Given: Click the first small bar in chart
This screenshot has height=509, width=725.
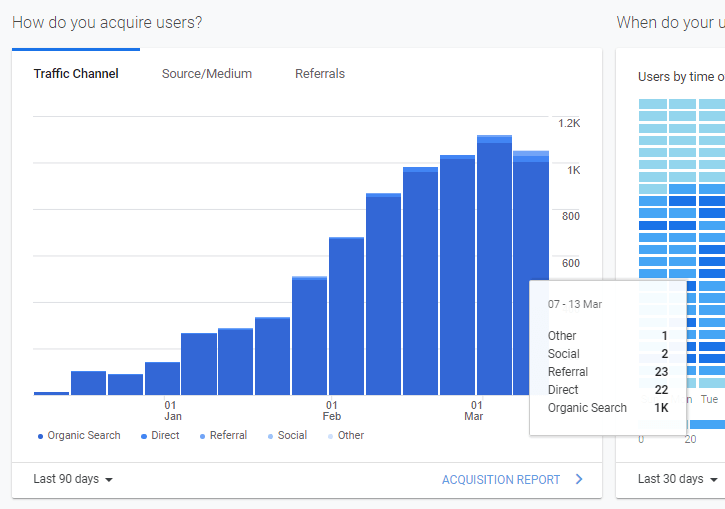Looking at the screenshot, I should (x=51, y=393).
